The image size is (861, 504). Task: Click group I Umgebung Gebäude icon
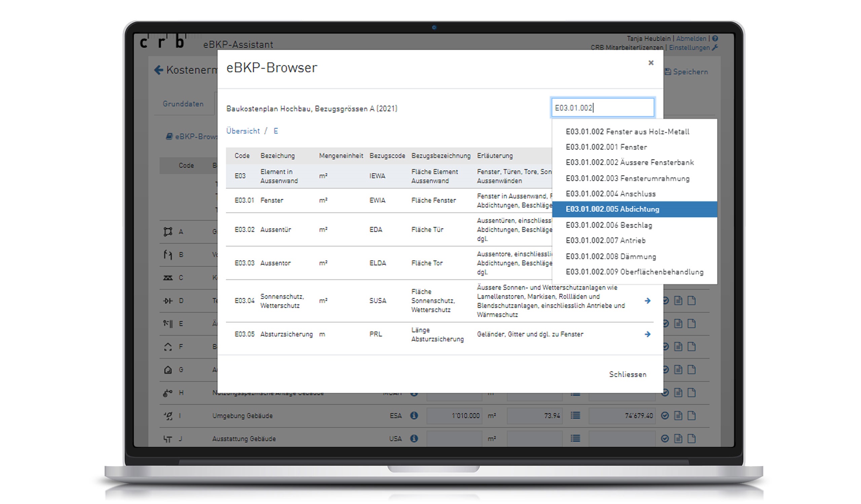[x=168, y=416]
